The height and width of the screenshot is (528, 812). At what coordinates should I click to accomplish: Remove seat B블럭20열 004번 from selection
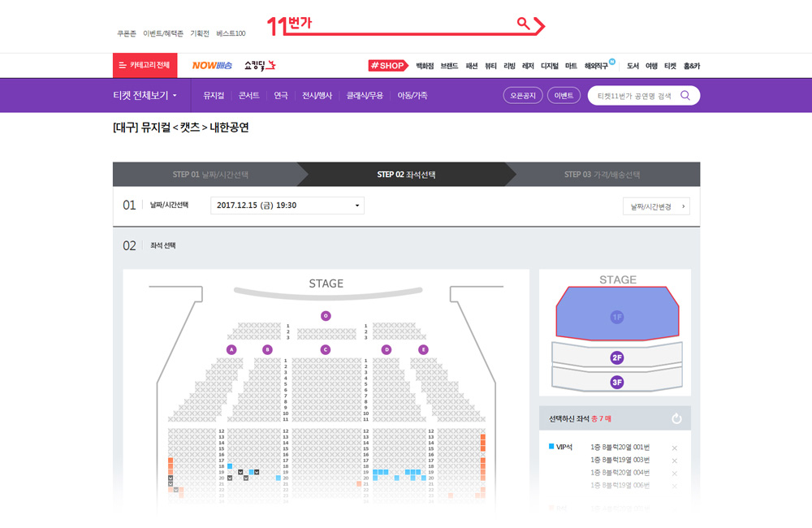[x=674, y=474]
